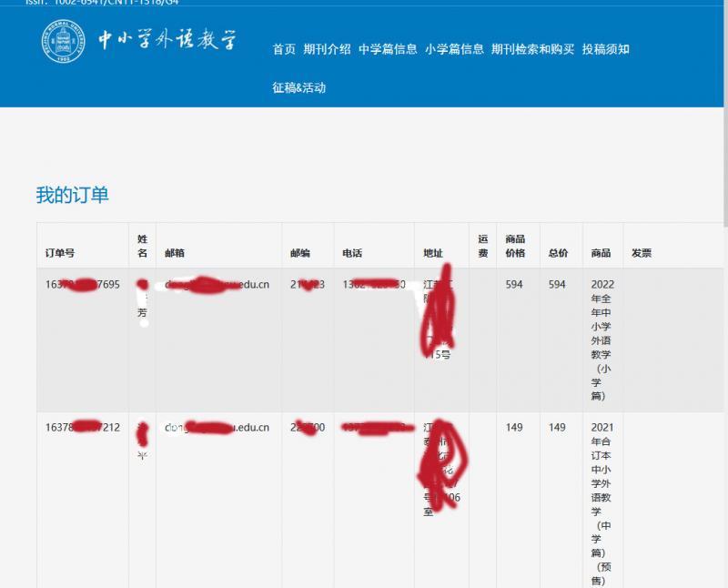728x588 pixels.
Task: Click the 我的订单 heading
Action: coord(73,195)
